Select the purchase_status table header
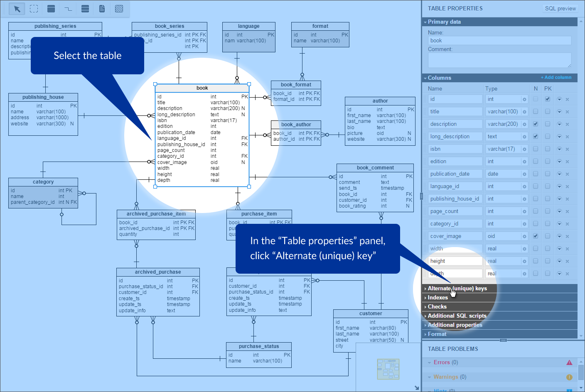 pos(259,346)
